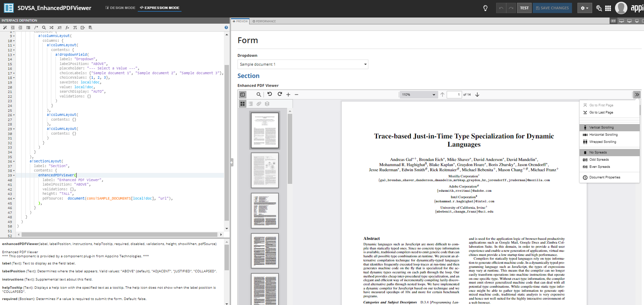Select Horizontal Scrolling mode
The height and width of the screenshot is (305, 644).
click(x=609, y=135)
